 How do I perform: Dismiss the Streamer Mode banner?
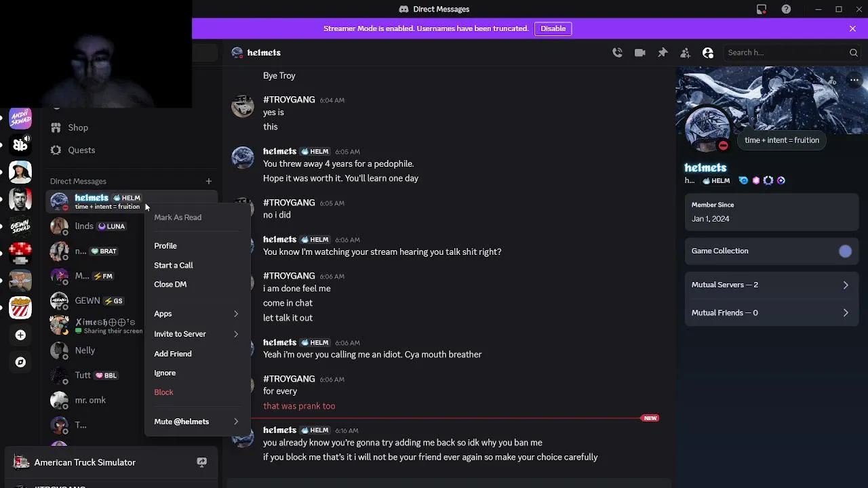coord(852,28)
